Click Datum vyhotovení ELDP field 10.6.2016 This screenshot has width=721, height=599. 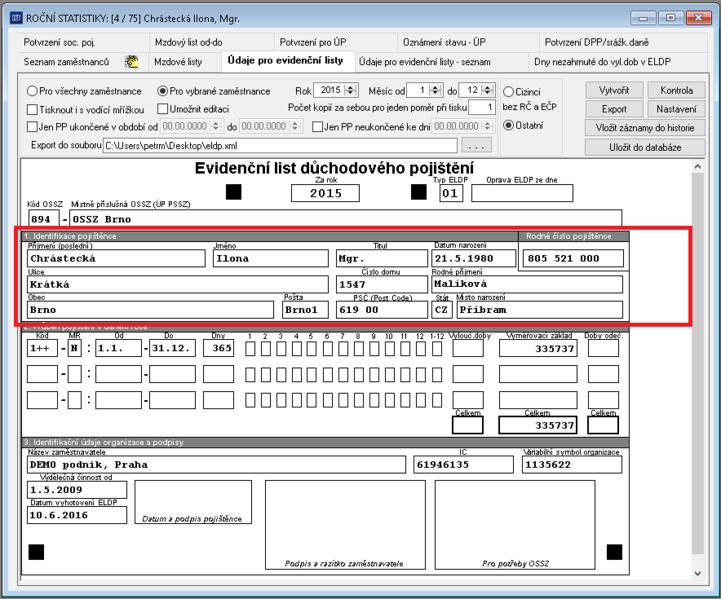77,515
